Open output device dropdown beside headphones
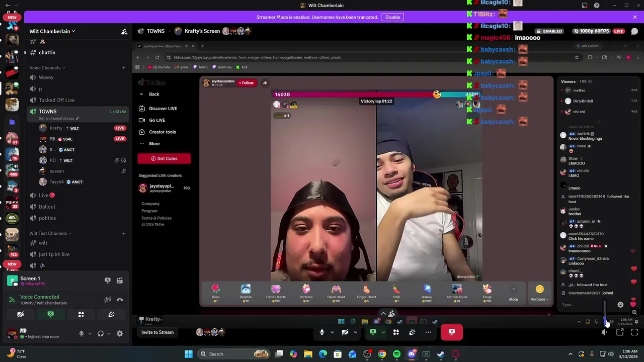The height and width of the screenshot is (362, 644). 109,333
